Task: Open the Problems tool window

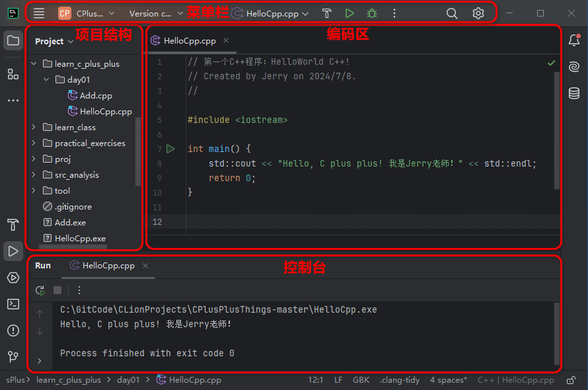Action: click(x=13, y=331)
